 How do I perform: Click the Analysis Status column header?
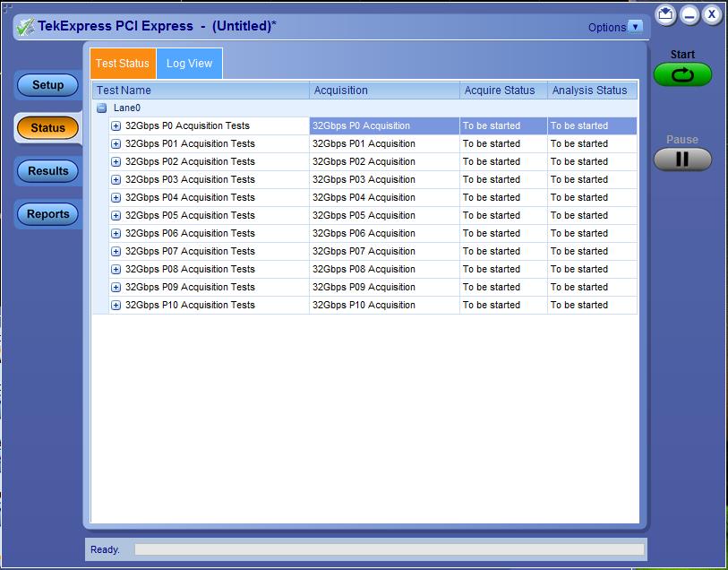coord(593,91)
